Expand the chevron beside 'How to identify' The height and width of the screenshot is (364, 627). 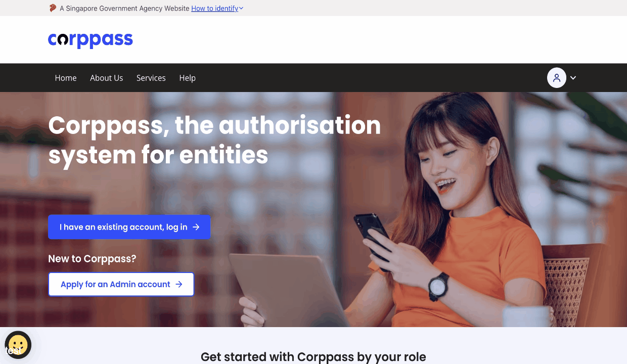point(241,9)
